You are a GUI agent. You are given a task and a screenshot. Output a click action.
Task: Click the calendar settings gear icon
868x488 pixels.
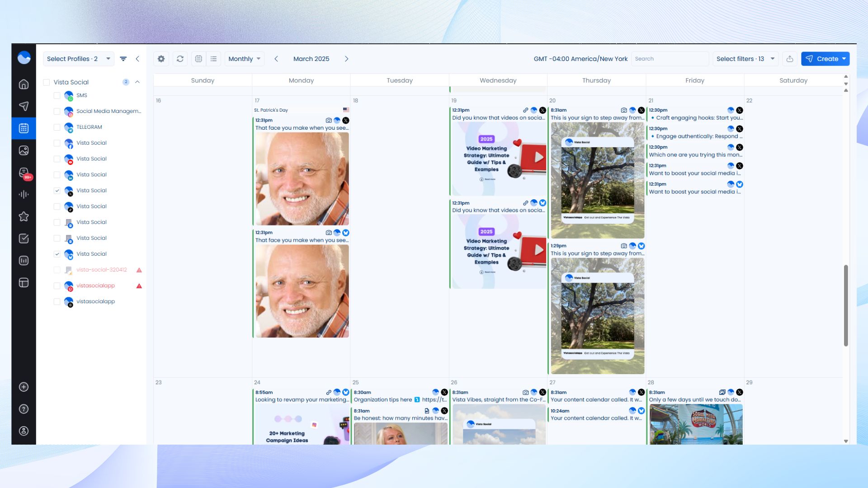pos(161,59)
